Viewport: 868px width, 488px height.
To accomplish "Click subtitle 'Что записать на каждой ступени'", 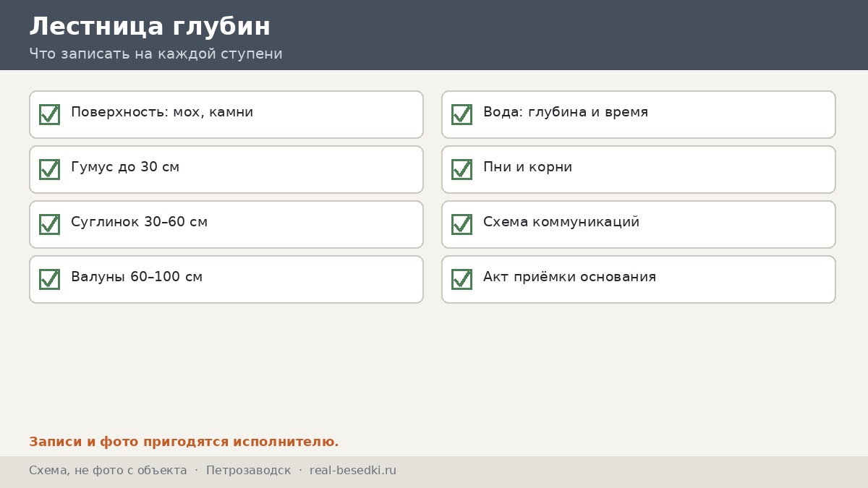I will [x=156, y=54].
